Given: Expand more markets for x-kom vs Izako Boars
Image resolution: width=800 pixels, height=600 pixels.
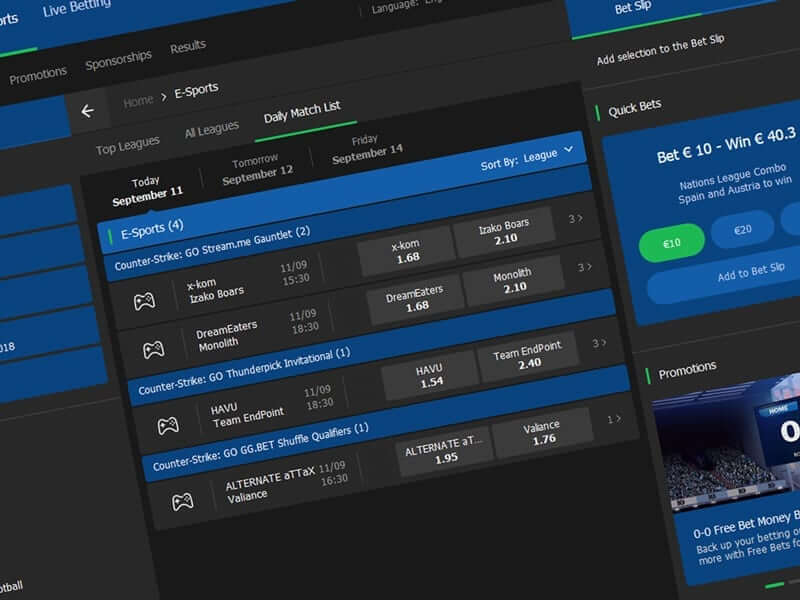Looking at the screenshot, I should click(576, 218).
